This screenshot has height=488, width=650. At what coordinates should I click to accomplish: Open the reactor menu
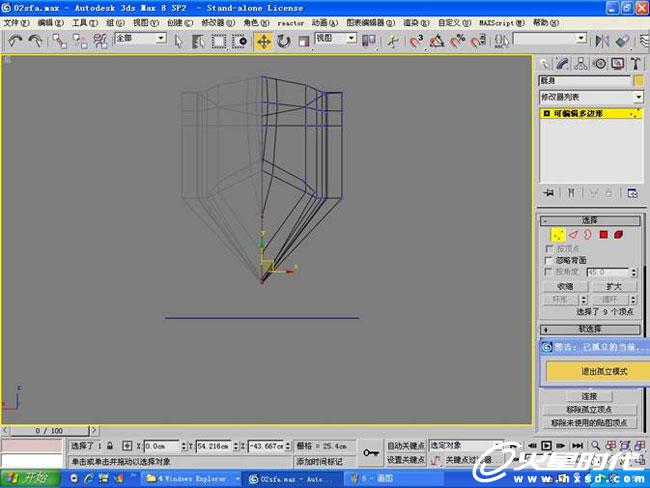pos(290,23)
